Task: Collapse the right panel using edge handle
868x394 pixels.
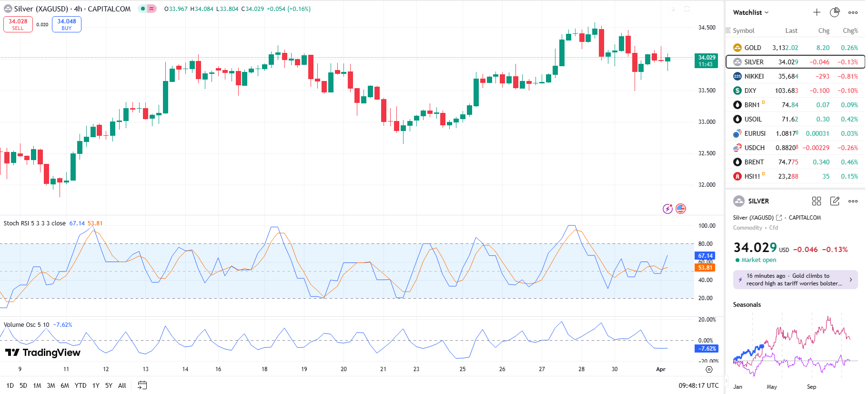Action: coord(727,380)
